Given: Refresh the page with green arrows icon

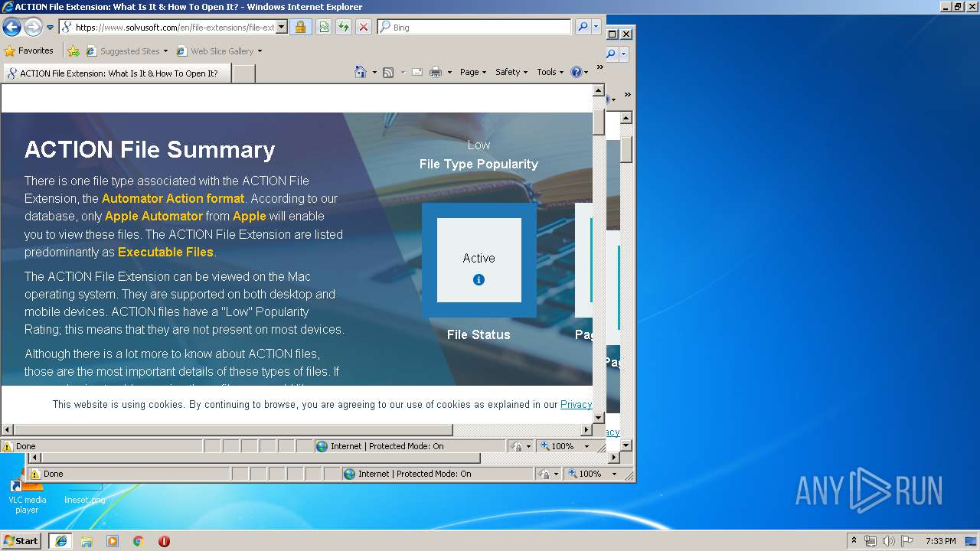Looking at the screenshot, I should point(344,27).
